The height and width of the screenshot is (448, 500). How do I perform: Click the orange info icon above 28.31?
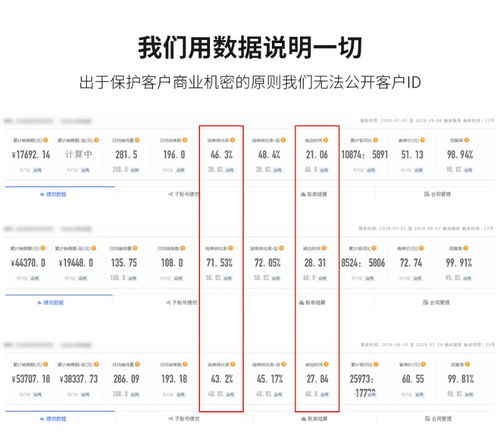(324, 248)
